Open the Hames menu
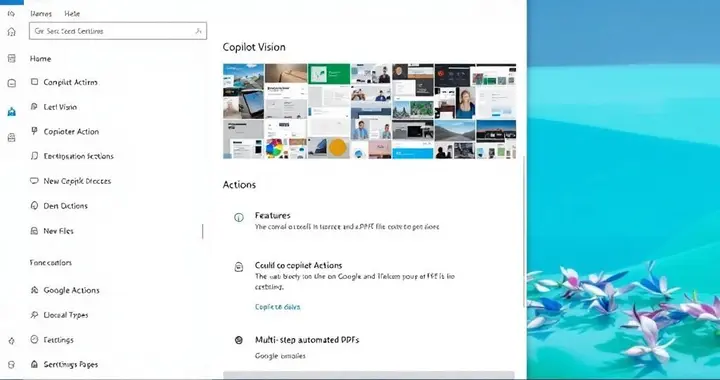 tap(41, 14)
